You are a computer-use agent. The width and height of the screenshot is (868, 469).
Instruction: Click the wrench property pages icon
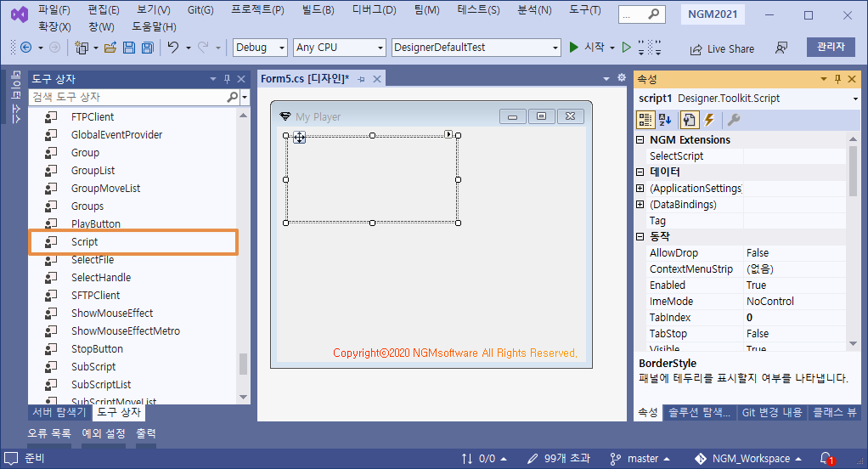734,120
